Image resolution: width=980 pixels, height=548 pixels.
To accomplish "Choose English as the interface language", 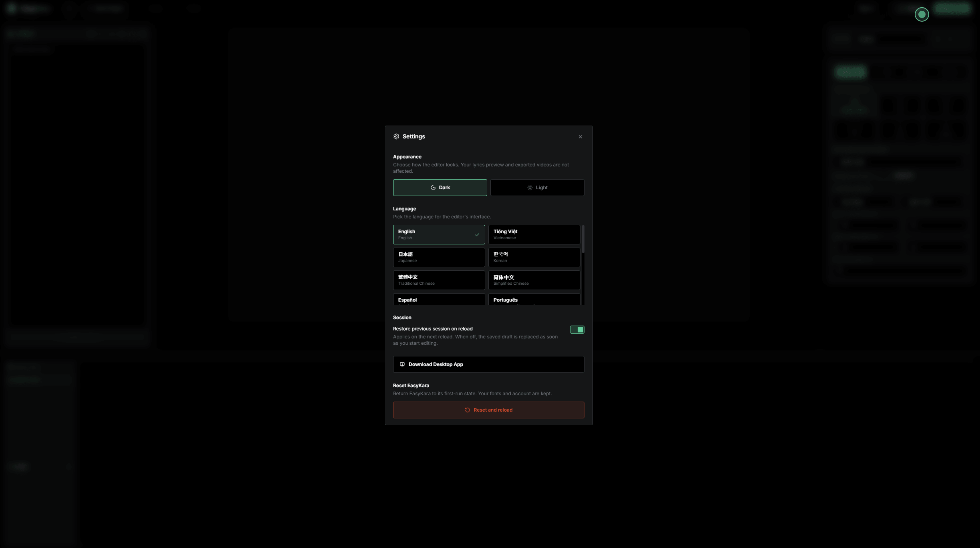I will (439, 234).
